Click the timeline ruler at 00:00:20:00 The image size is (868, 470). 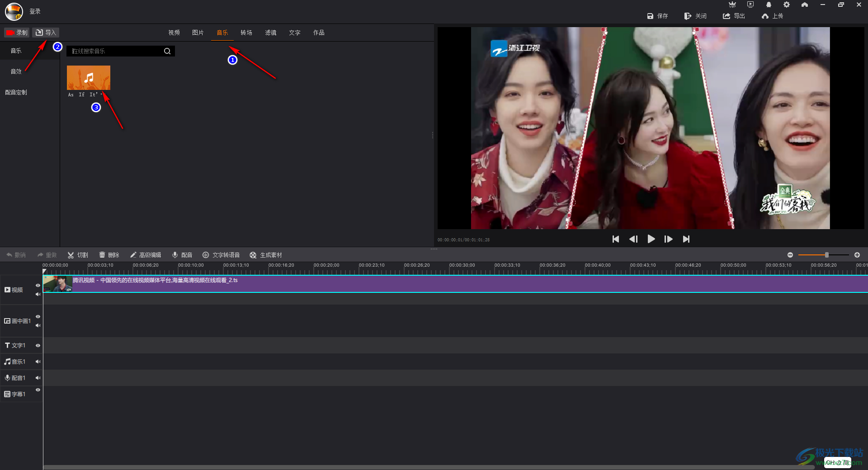326,266
